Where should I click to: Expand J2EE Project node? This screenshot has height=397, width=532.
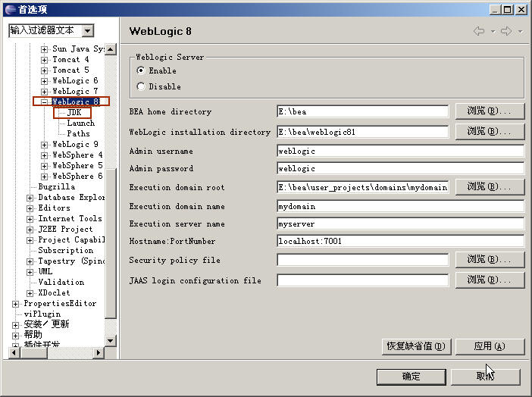(x=30, y=230)
